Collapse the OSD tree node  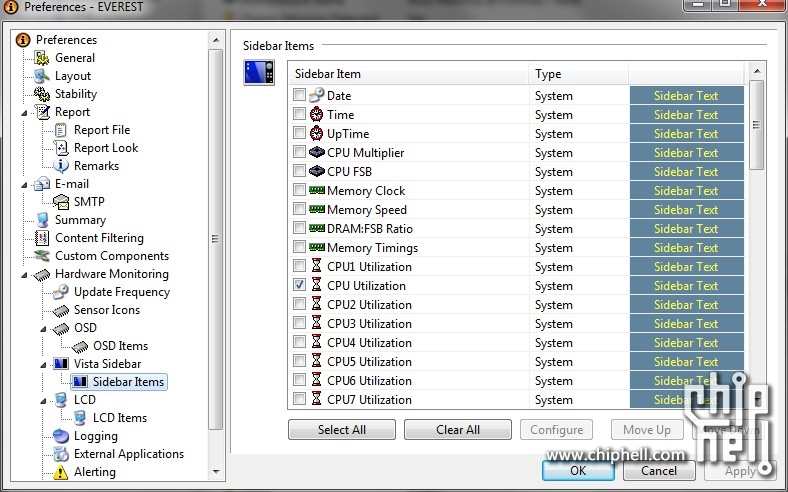tap(43, 329)
